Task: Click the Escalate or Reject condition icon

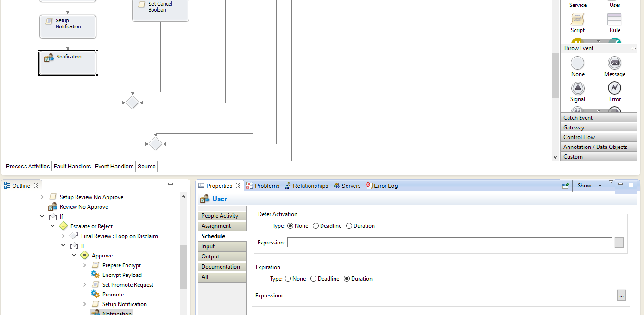Action: click(x=63, y=226)
